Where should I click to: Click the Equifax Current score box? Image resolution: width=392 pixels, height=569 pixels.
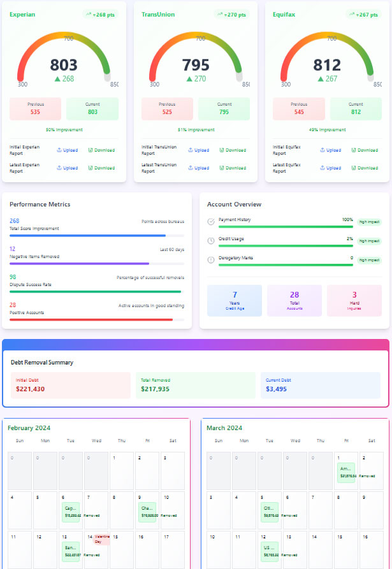(356, 109)
